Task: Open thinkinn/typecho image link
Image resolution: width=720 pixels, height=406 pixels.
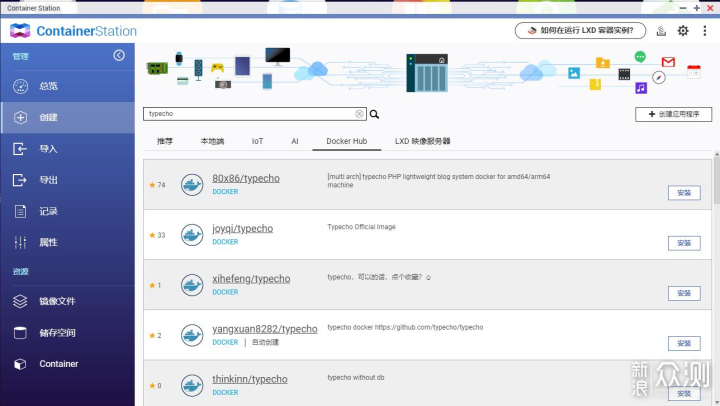Action: (x=250, y=379)
